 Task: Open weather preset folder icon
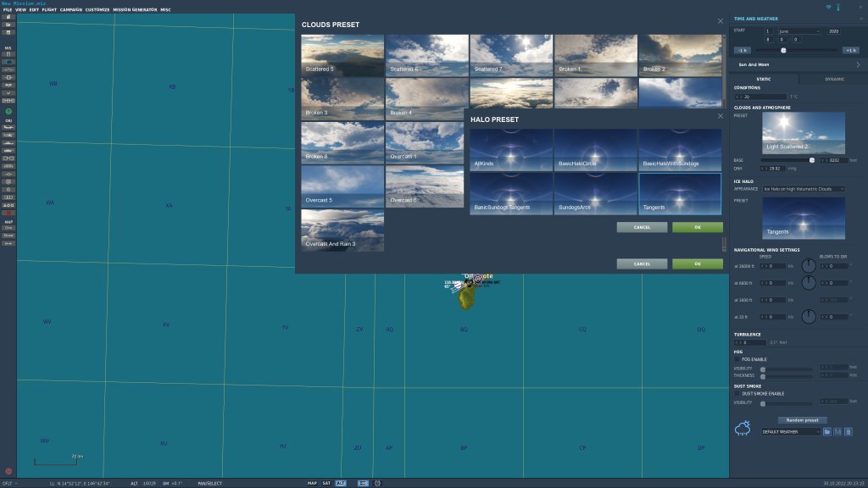(x=826, y=432)
